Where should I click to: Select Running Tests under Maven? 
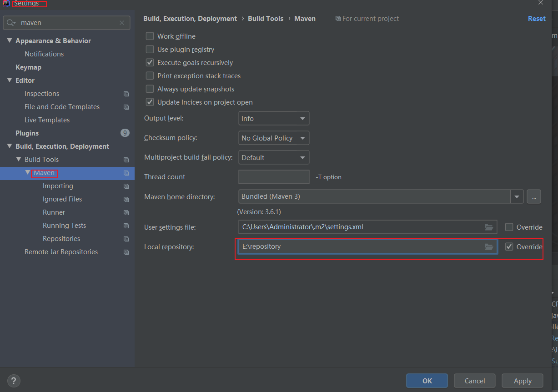pyautogui.click(x=64, y=225)
